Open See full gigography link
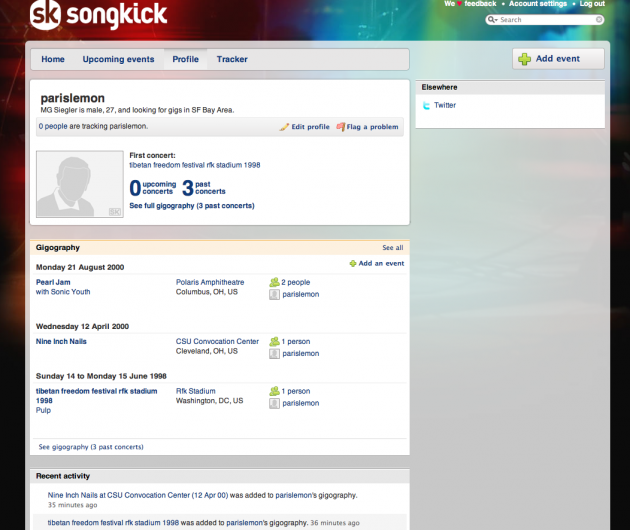Screen dimensions: 630x530 click(192, 206)
